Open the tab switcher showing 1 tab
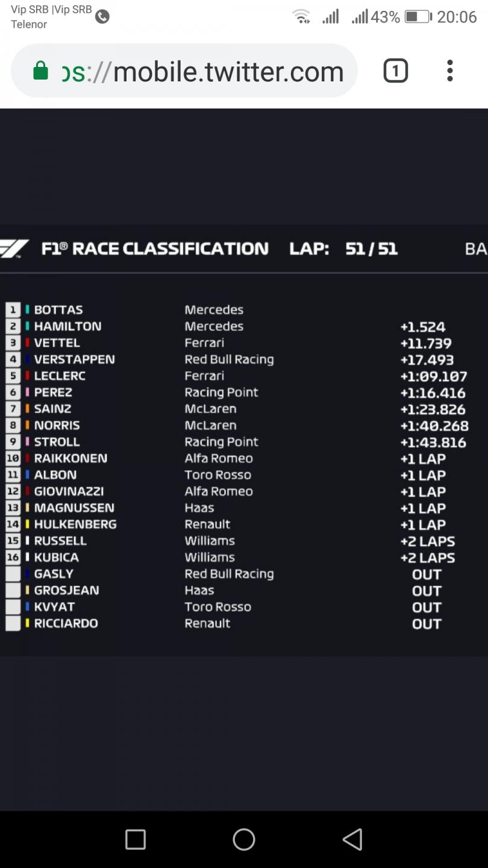 pos(396,71)
